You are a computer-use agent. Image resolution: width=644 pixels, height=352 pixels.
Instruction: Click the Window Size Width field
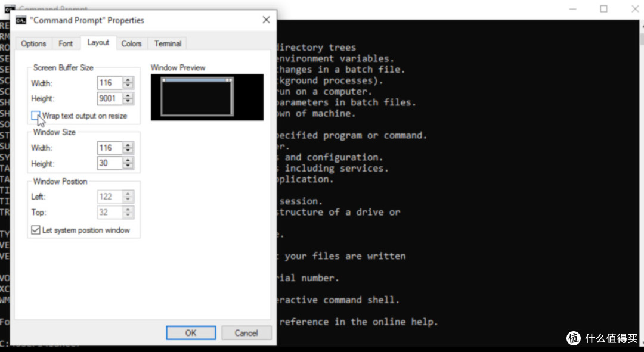[110, 148]
